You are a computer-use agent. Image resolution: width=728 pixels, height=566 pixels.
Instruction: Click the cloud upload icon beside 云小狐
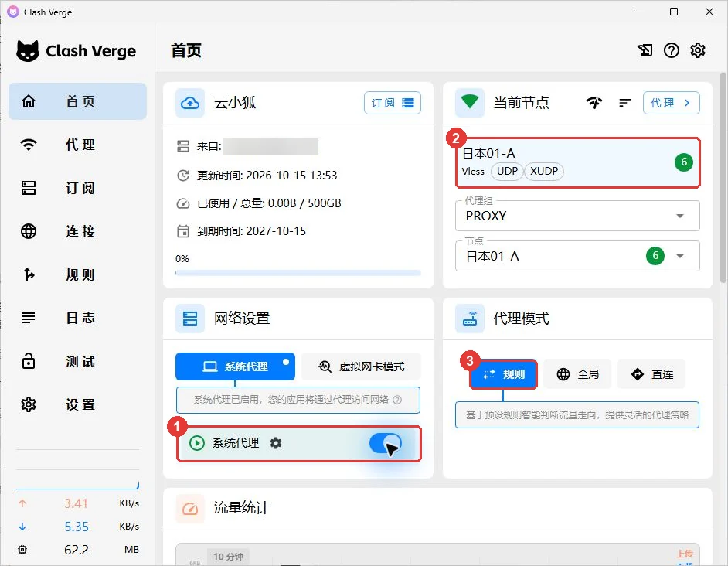tap(190, 103)
